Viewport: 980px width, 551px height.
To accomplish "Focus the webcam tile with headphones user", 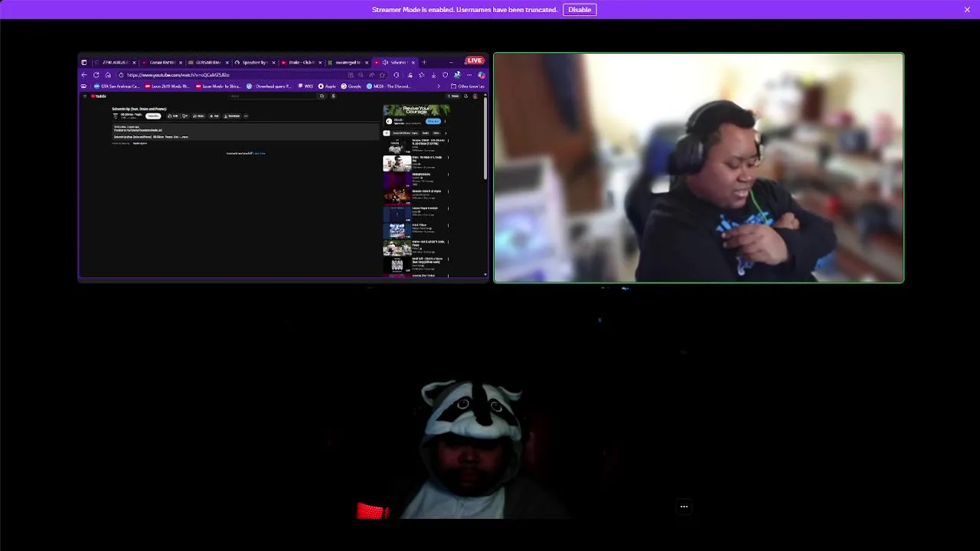I will 698,168.
